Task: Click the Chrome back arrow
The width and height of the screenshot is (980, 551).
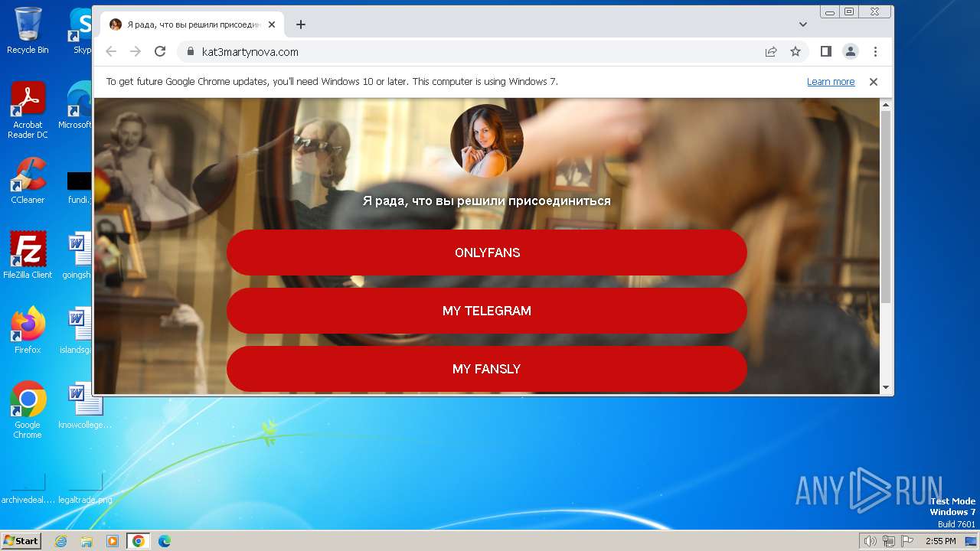Action: 111,51
